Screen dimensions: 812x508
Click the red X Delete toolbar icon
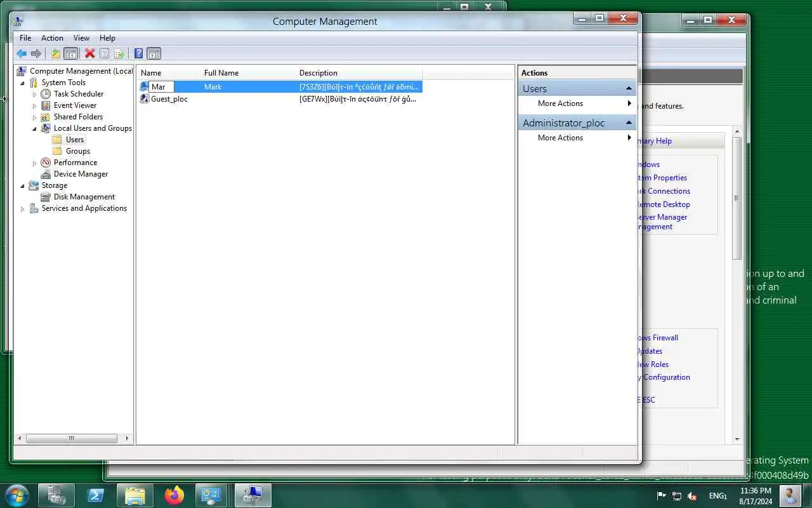tap(90, 54)
